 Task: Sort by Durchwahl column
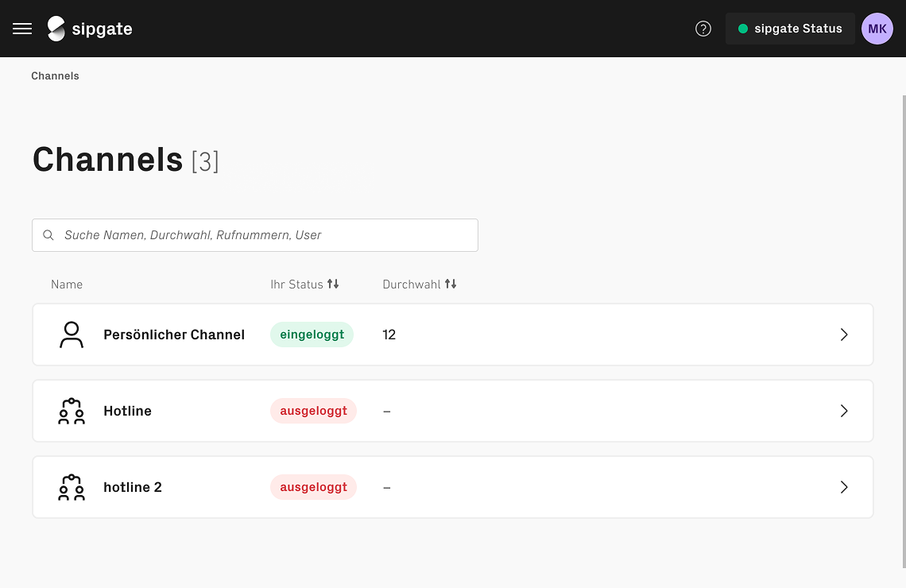[451, 284]
